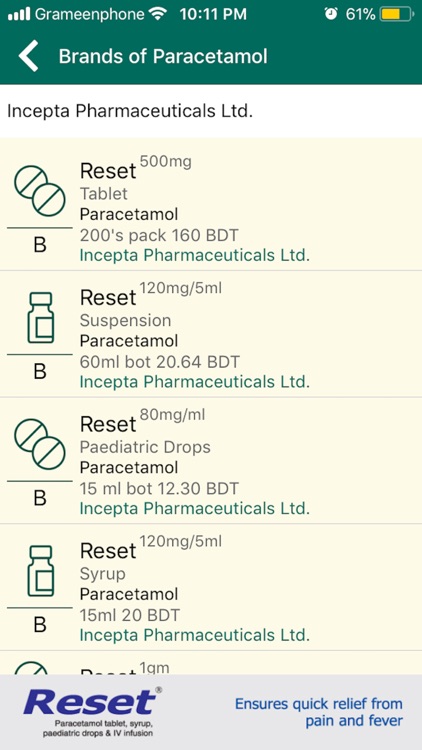This screenshot has width=422, height=750.
Task: Tap pill icon for Reset Paediatric Drops
Action: coord(40,444)
